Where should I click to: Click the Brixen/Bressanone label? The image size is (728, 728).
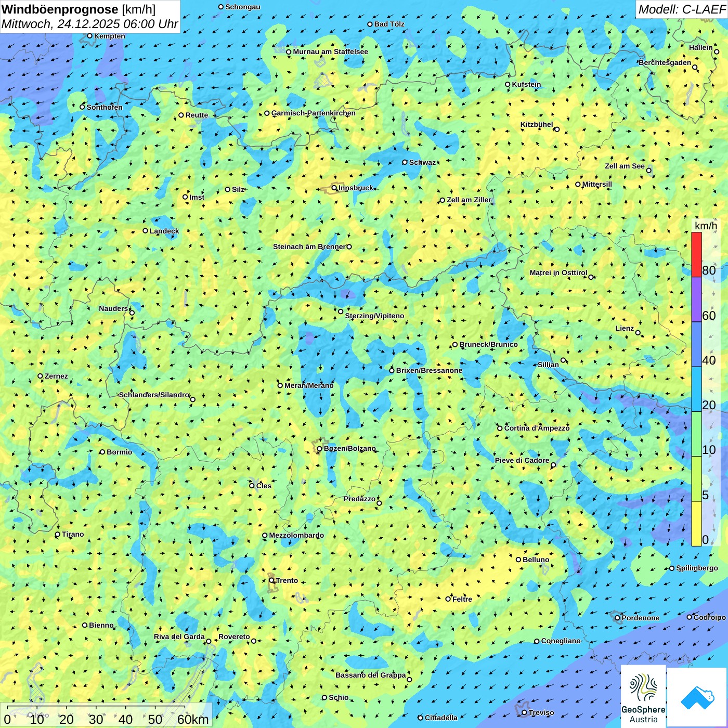point(429,370)
